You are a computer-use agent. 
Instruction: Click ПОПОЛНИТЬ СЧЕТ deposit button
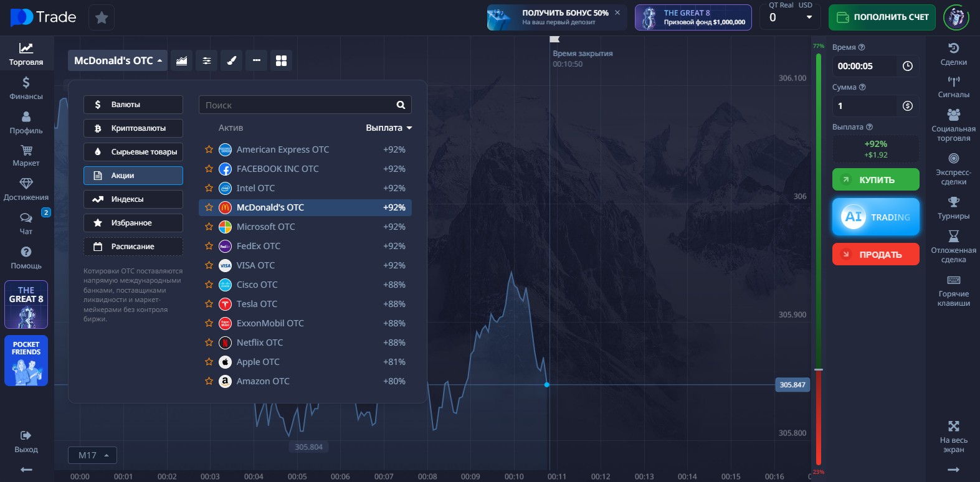point(883,17)
